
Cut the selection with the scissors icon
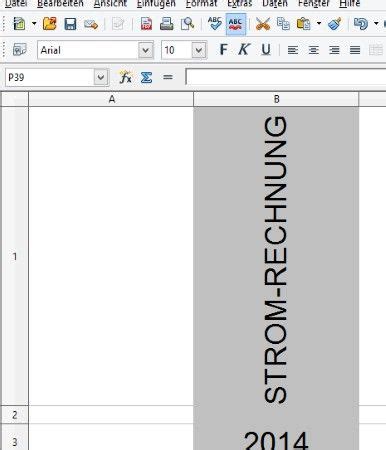[263, 24]
